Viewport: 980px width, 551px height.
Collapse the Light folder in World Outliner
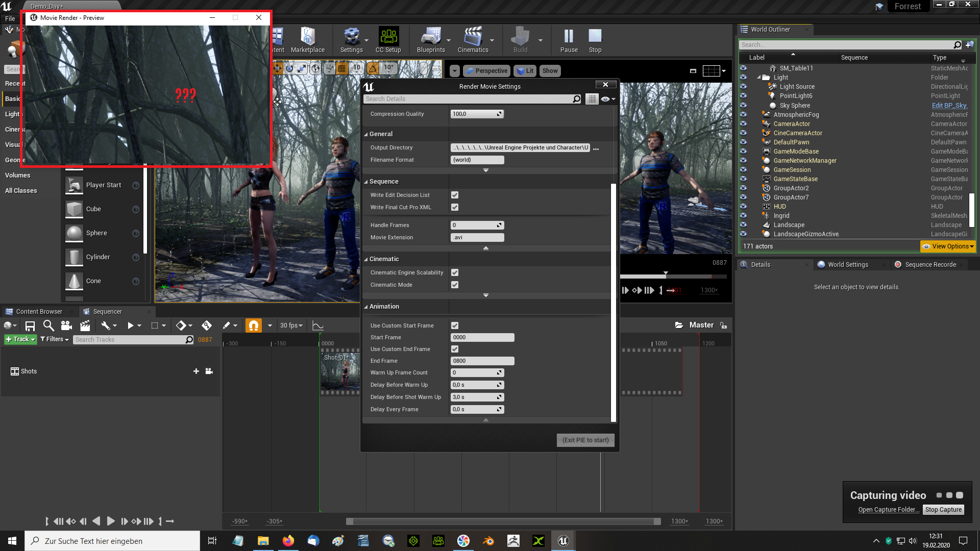click(x=758, y=78)
